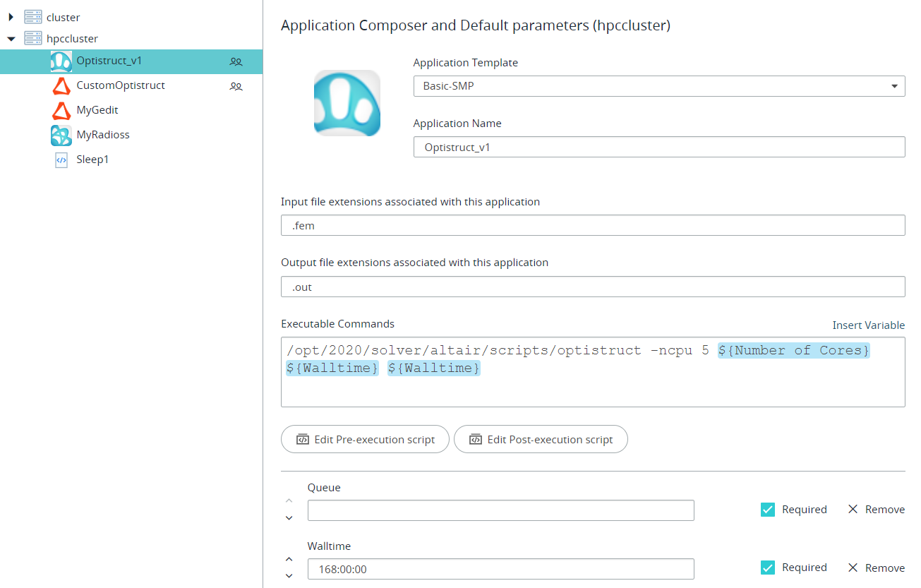This screenshot has width=921, height=588.
Task: Open the Application Template dropdown
Action: 658,86
